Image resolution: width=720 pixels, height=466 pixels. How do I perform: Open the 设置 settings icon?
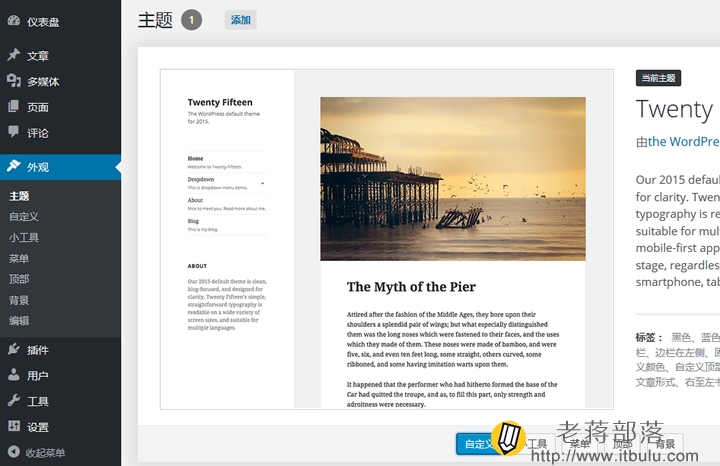click(x=14, y=426)
